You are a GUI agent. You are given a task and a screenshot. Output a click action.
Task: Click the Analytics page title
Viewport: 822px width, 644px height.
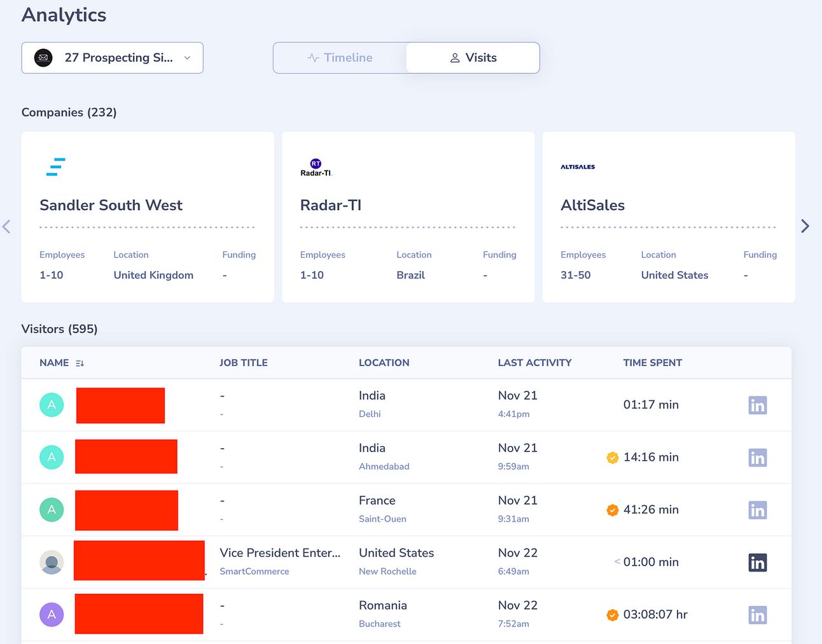coord(64,15)
